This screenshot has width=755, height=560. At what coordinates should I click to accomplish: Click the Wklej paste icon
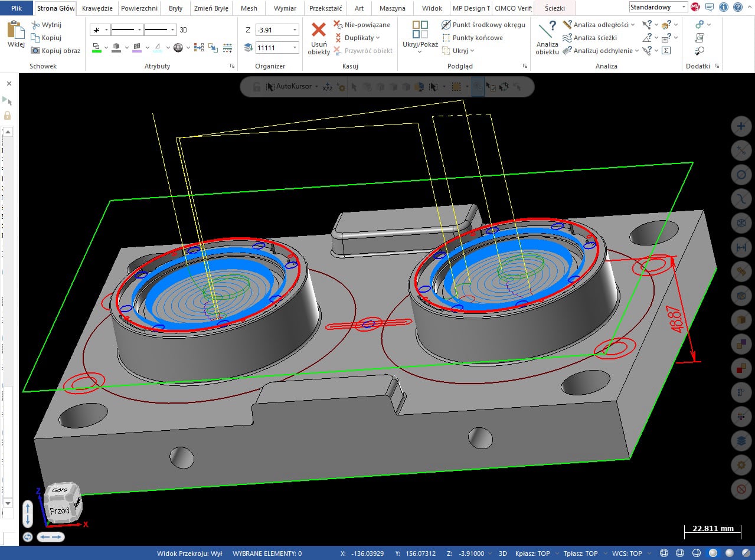pyautogui.click(x=16, y=30)
